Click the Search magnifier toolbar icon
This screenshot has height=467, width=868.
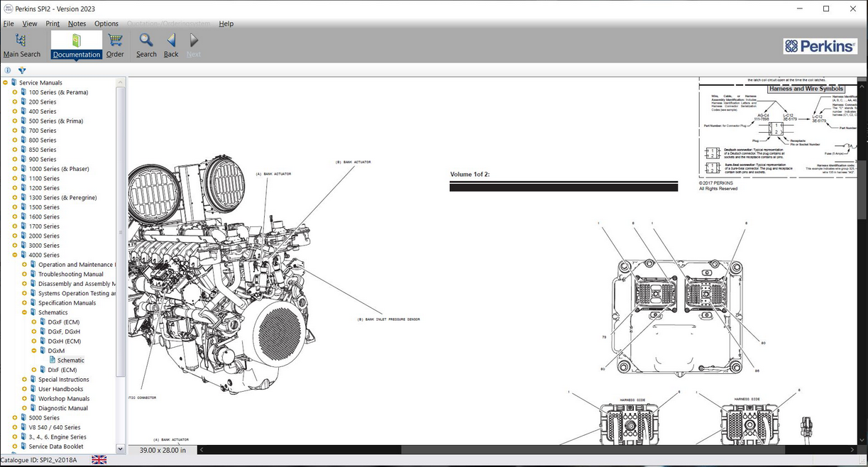tap(146, 40)
